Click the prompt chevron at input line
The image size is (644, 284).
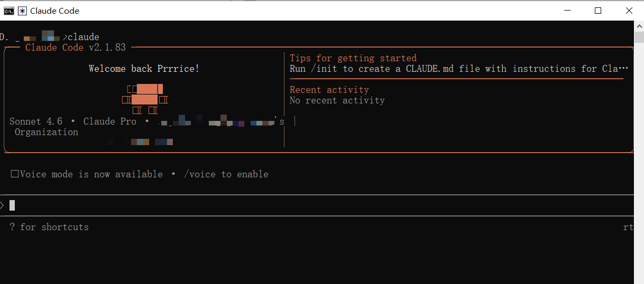point(2,205)
